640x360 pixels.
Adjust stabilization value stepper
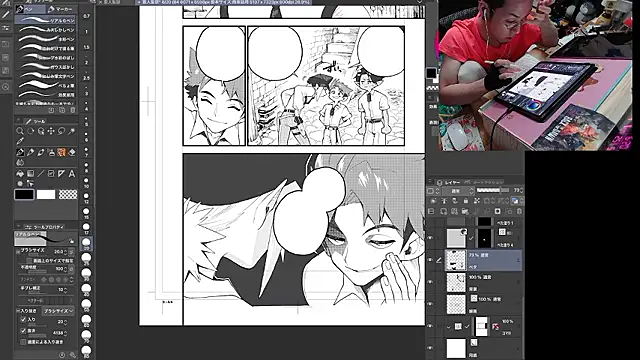(x=66, y=290)
